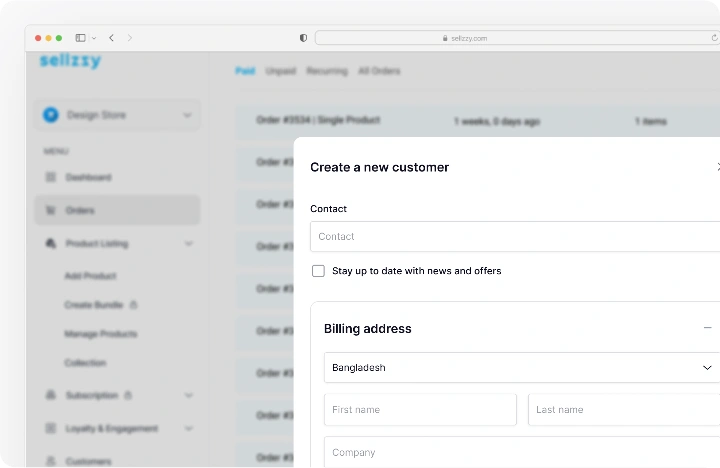Click the Company field

(x=522, y=452)
